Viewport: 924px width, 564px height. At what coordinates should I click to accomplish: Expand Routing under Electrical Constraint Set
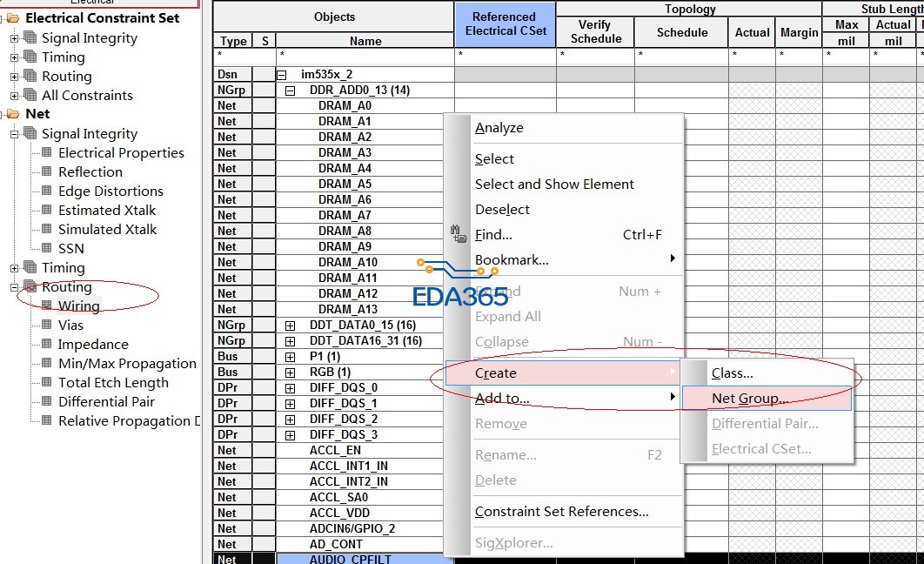click(x=14, y=77)
